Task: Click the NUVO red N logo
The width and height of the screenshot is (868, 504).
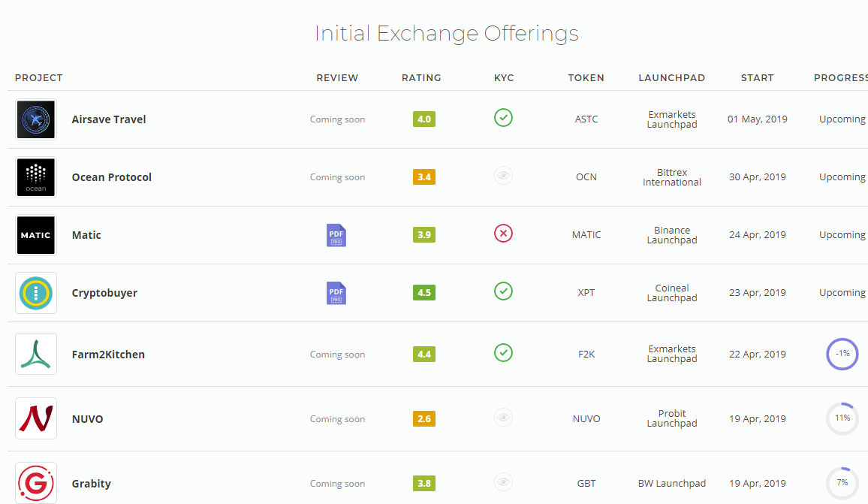Action: click(x=36, y=418)
